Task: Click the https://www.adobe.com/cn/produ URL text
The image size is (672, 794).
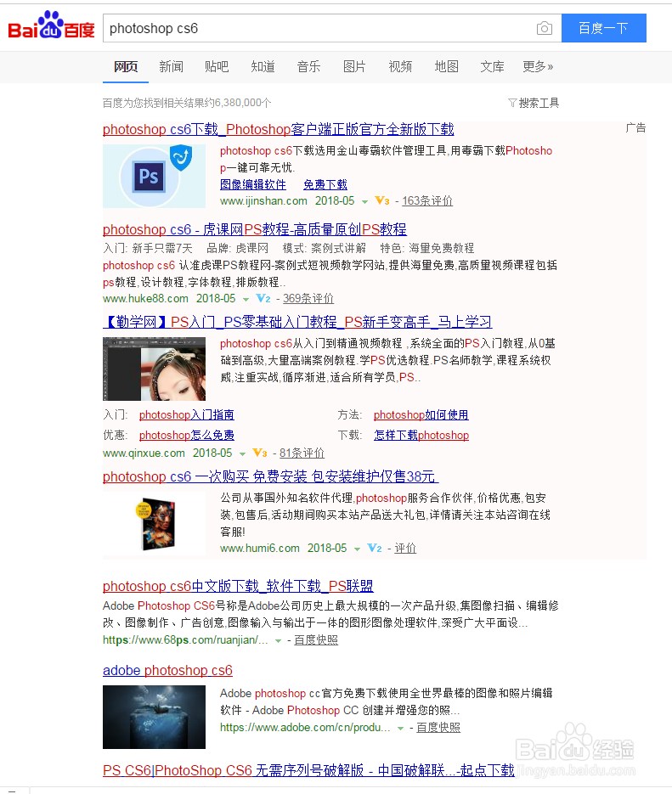Action: (305, 728)
